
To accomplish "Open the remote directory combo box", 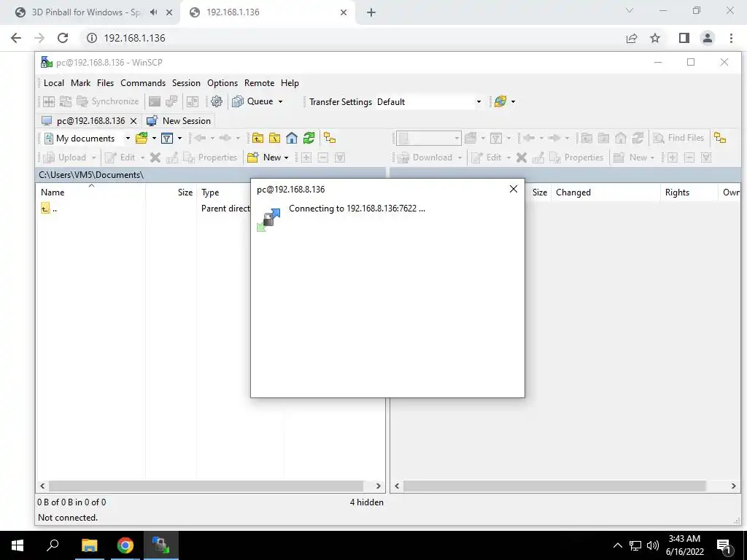I will 429,138.
